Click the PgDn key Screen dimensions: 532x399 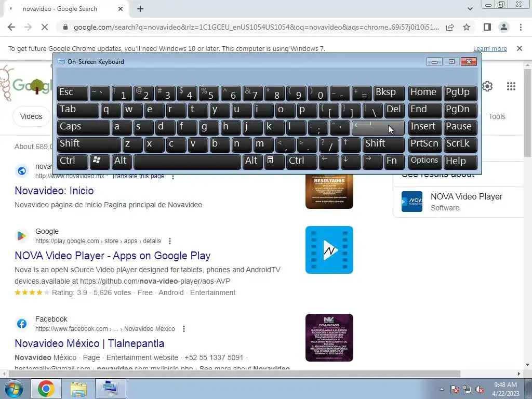pos(460,111)
